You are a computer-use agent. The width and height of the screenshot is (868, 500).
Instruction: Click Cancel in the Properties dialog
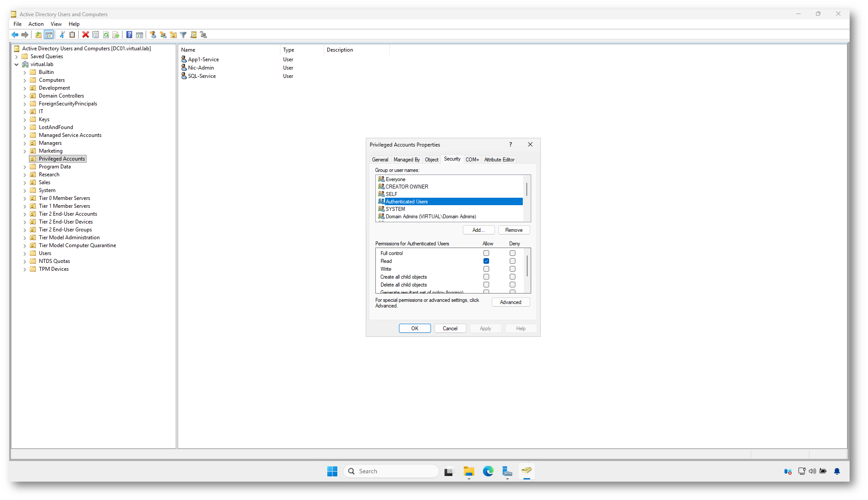click(450, 329)
